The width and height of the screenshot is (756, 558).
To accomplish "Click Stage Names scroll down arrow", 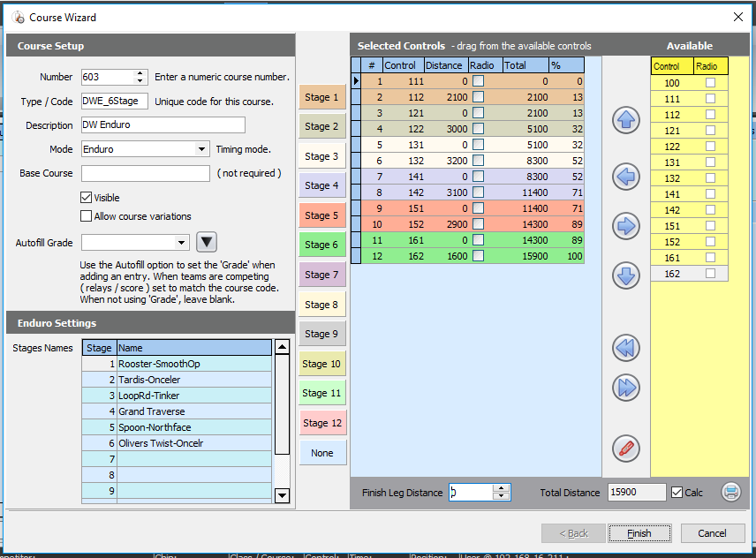I will point(282,495).
